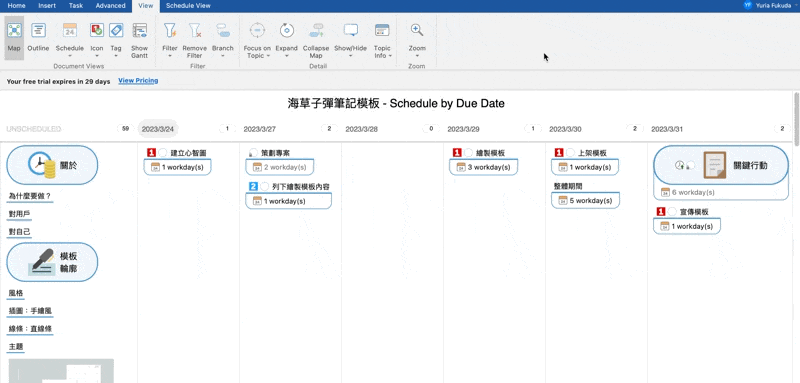Open the Schedule dropdown arrow
800x383 pixels.
[x=70, y=56]
